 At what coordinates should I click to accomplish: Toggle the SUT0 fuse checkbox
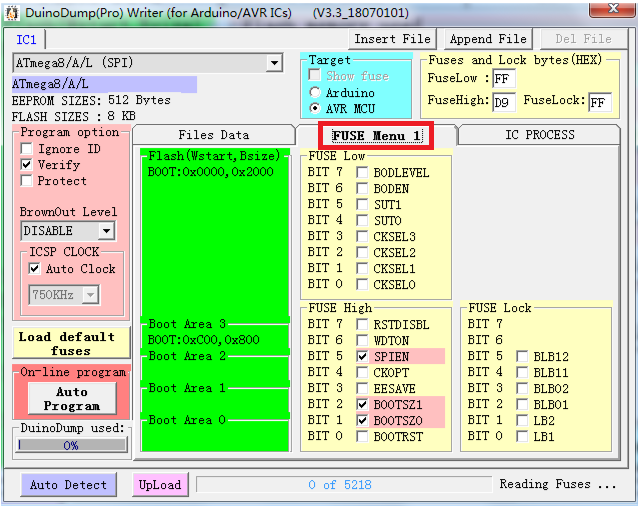point(362,220)
